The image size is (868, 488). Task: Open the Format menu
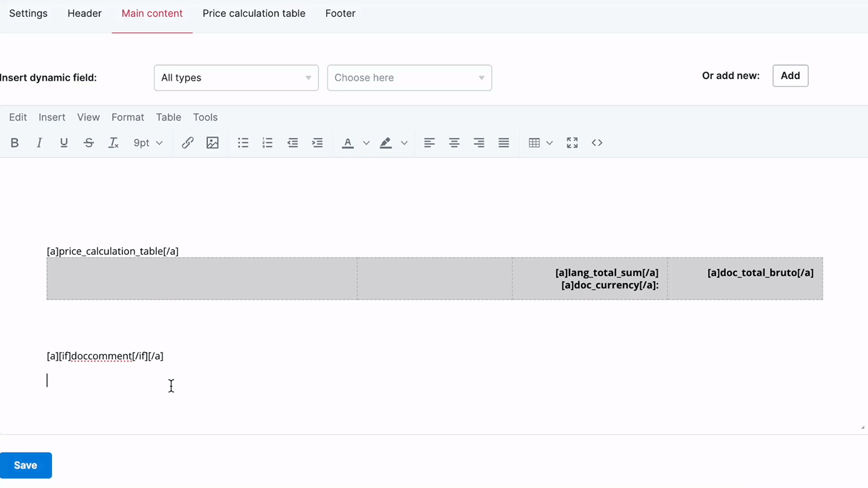point(128,117)
